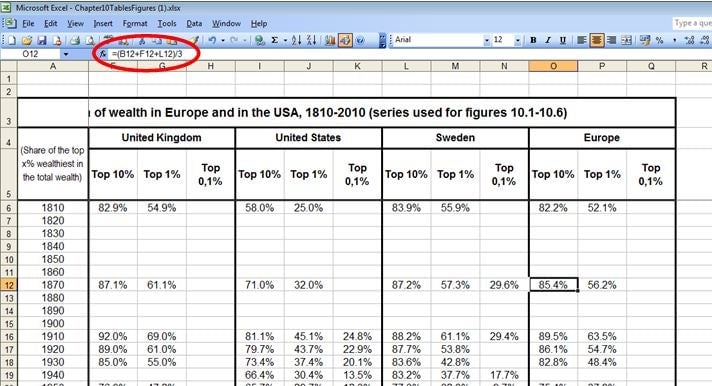The height and width of the screenshot is (386, 712).
Task: Open the AutoSum functions dropdown arrow
Action: 285,40
